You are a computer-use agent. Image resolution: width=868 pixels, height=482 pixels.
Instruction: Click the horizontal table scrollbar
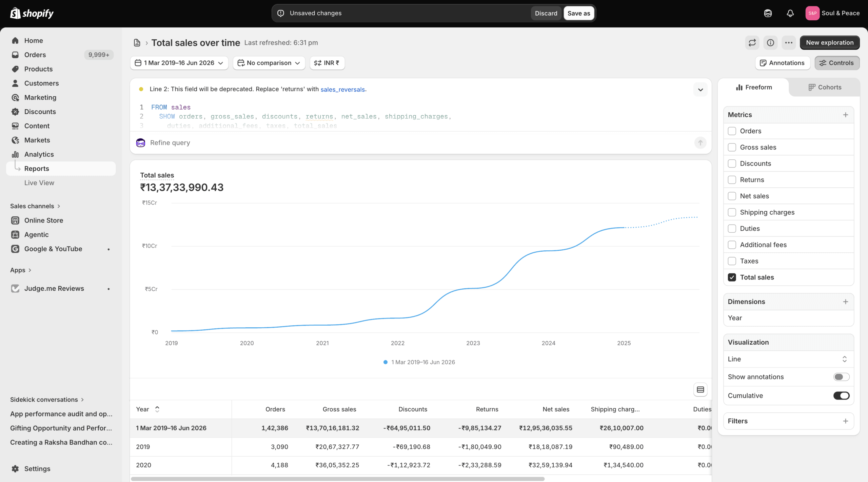coord(338,479)
